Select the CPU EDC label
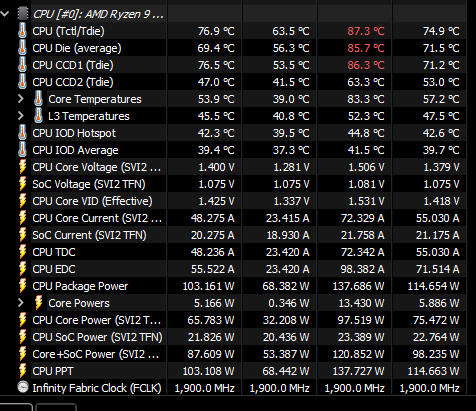 tap(54, 269)
